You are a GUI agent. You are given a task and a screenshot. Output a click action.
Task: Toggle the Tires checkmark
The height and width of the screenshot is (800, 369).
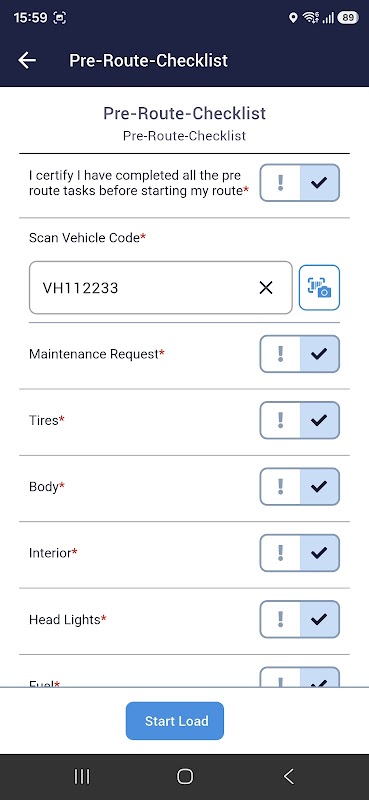point(319,420)
